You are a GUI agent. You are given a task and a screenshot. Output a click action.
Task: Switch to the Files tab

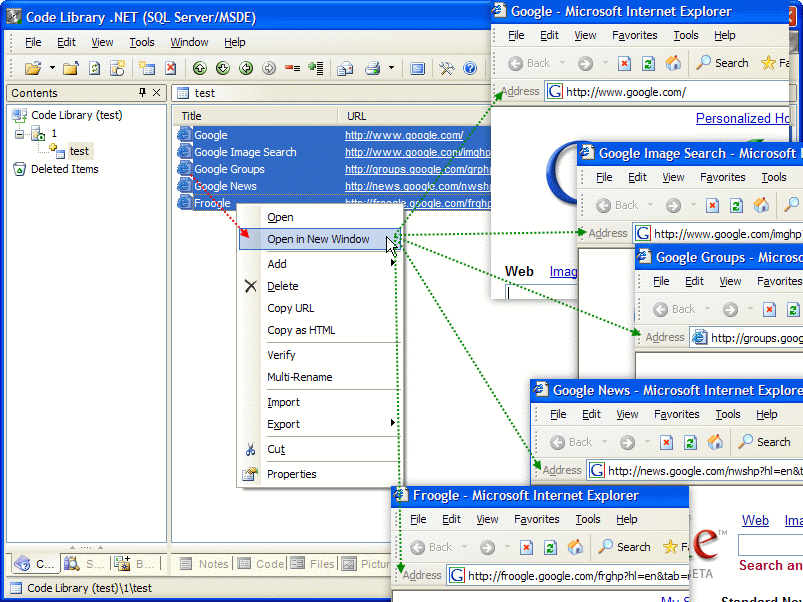coord(312,564)
